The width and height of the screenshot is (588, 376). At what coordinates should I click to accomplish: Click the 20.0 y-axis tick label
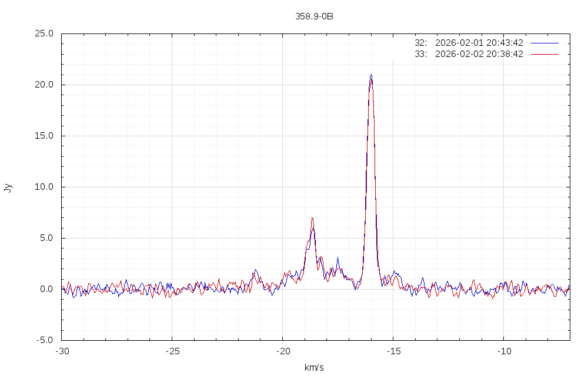[x=44, y=85]
